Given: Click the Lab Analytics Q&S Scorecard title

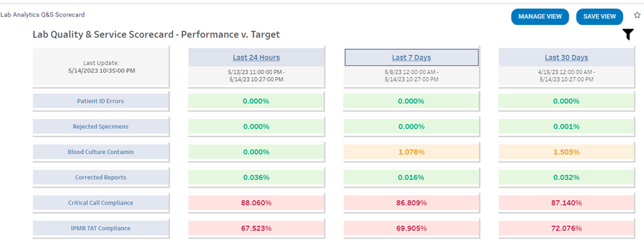Looking at the screenshot, I should (42, 15).
